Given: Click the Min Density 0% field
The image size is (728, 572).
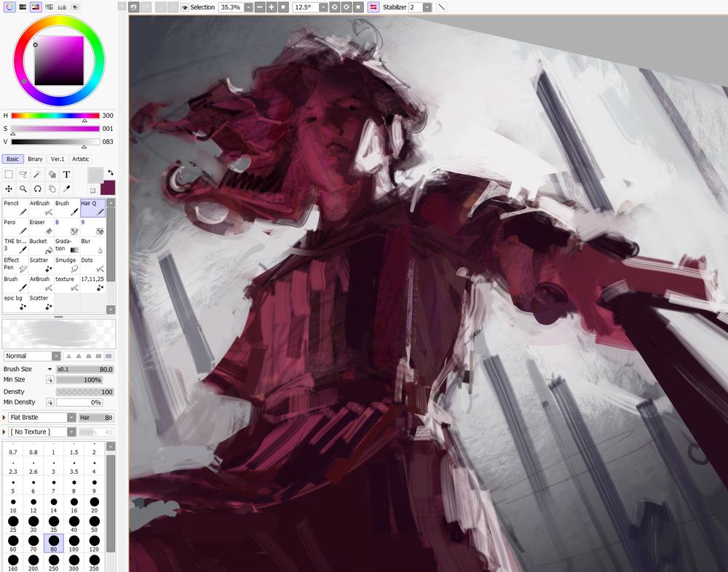Looking at the screenshot, I should (79, 402).
